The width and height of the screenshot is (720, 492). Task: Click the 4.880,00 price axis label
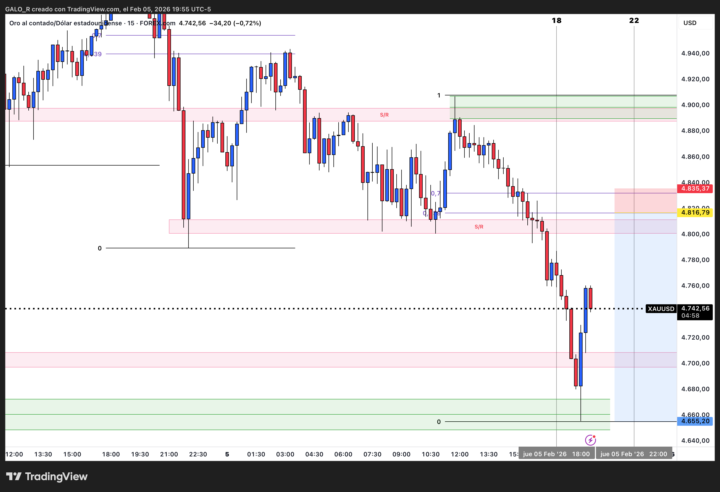coord(695,130)
